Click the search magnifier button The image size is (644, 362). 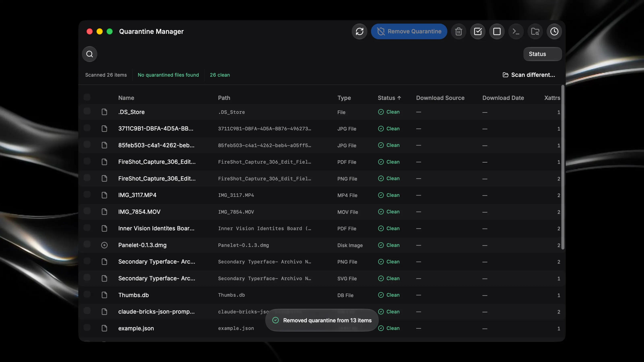[90, 54]
